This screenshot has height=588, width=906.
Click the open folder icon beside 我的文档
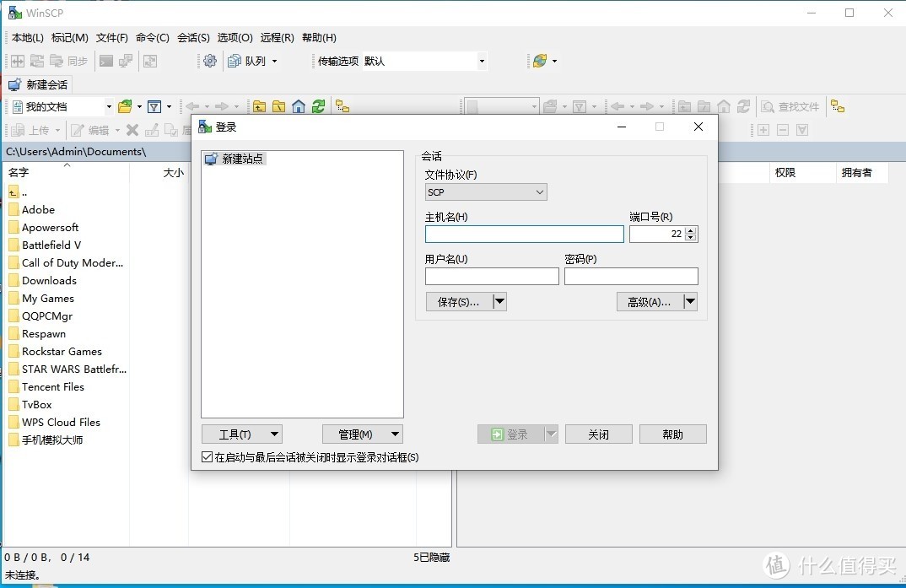tap(125, 107)
